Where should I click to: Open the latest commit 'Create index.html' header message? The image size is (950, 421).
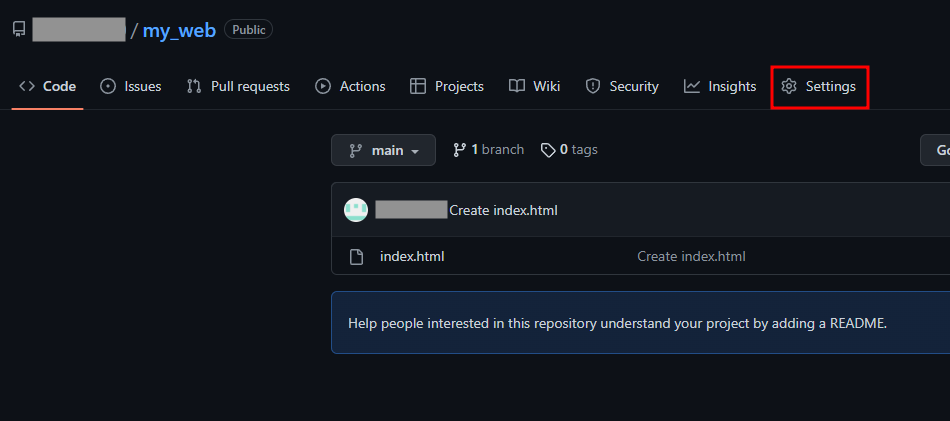tap(503, 210)
